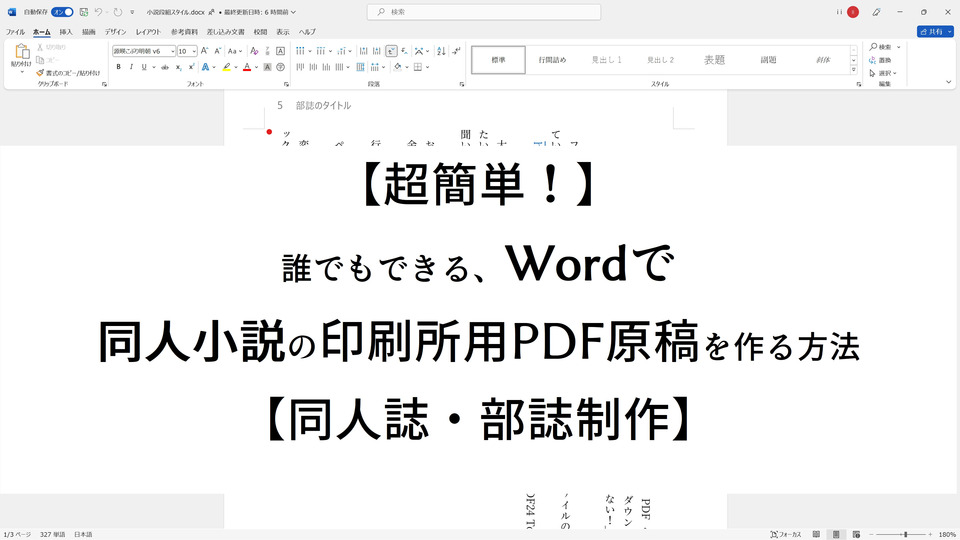This screenshot has height=540, width=960.
Task: Click the increase font size icon
Action: pyautogui.click(x=204, y=51)
